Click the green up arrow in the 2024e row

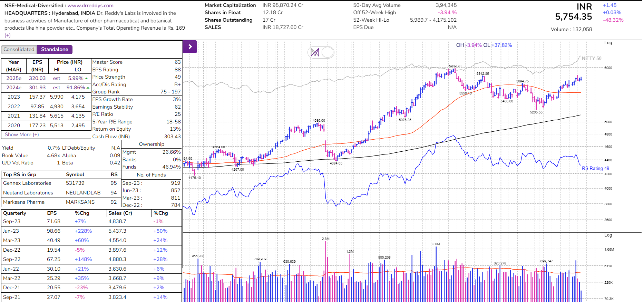[88, 88]
